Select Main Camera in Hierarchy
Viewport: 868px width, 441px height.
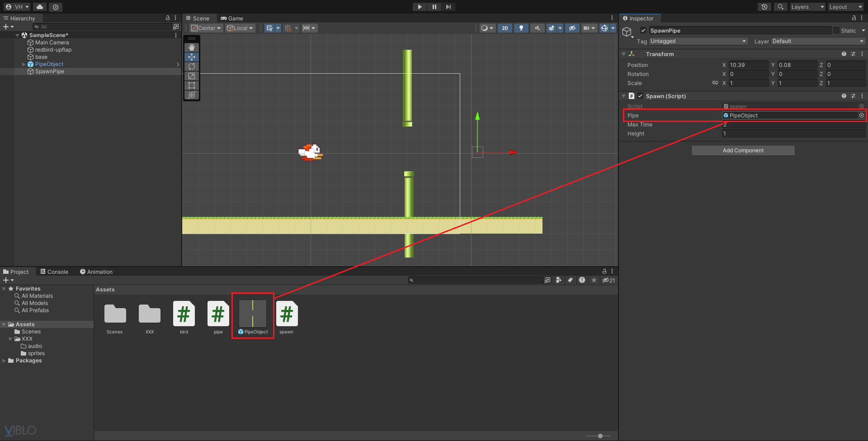pyautogui.click(x=52, y=43)
